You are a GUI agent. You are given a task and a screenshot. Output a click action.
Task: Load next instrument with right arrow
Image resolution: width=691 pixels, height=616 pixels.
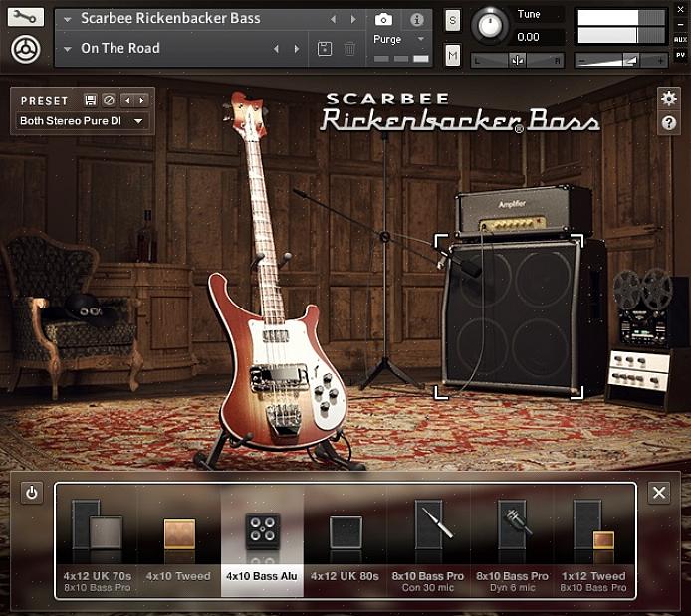pos(353,19)
